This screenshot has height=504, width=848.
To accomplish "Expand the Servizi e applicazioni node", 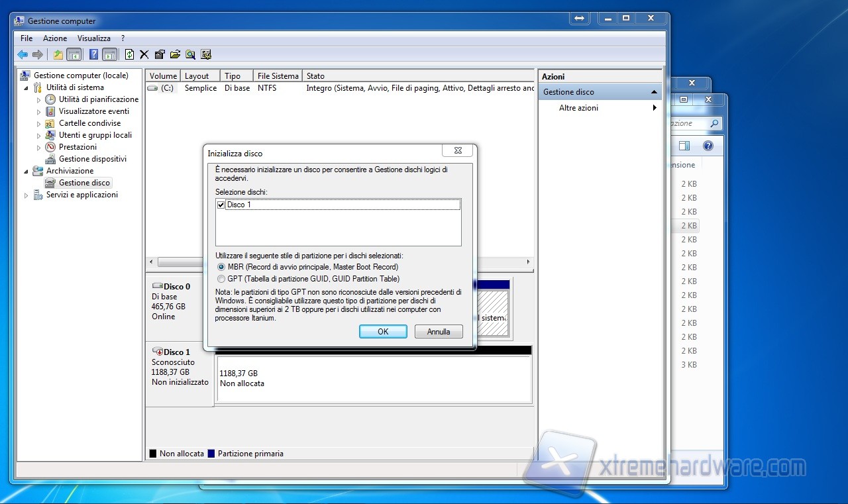I will (26, 195).
